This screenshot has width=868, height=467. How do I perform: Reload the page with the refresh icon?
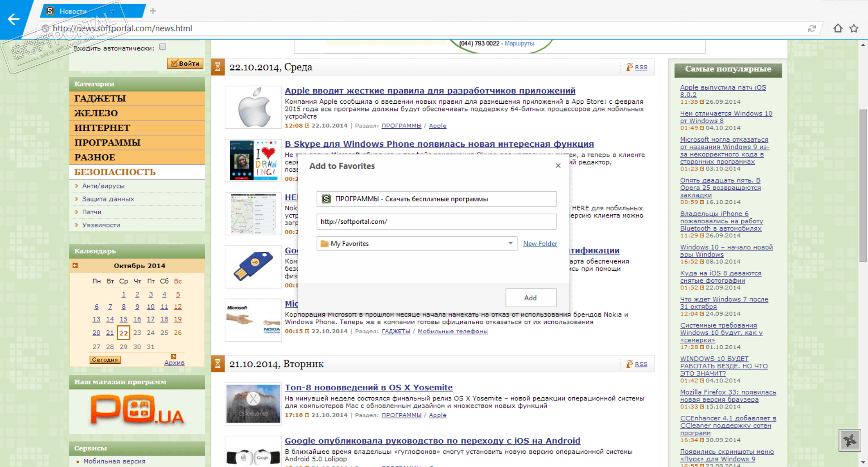[x=812, y=29]
